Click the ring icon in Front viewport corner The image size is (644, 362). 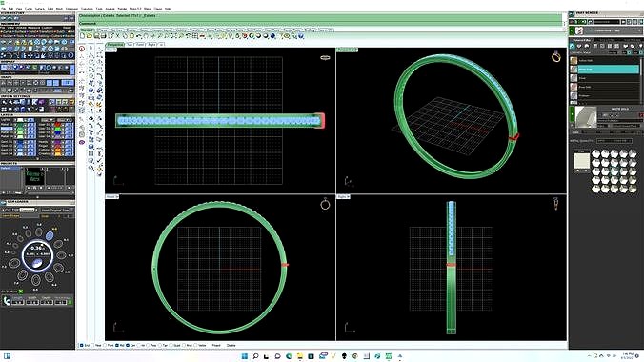(x=325, y=204)
